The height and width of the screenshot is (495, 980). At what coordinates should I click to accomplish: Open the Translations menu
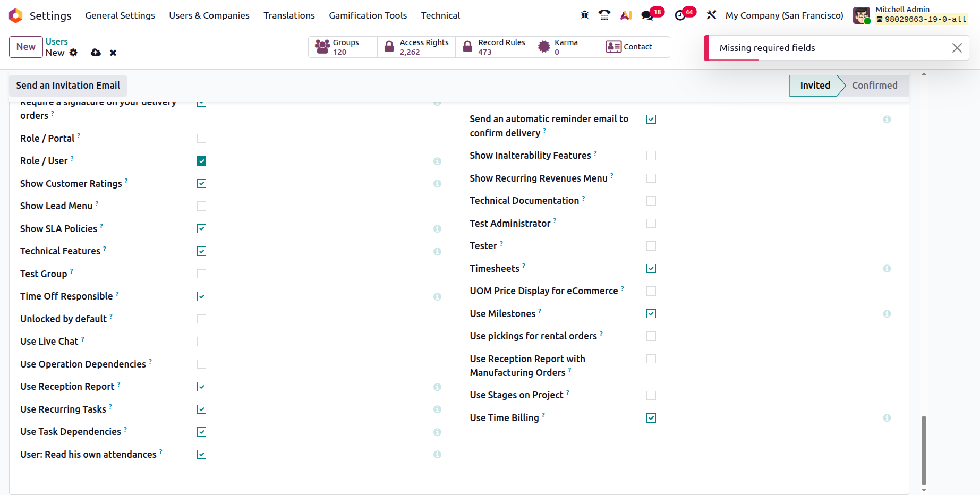289,15
